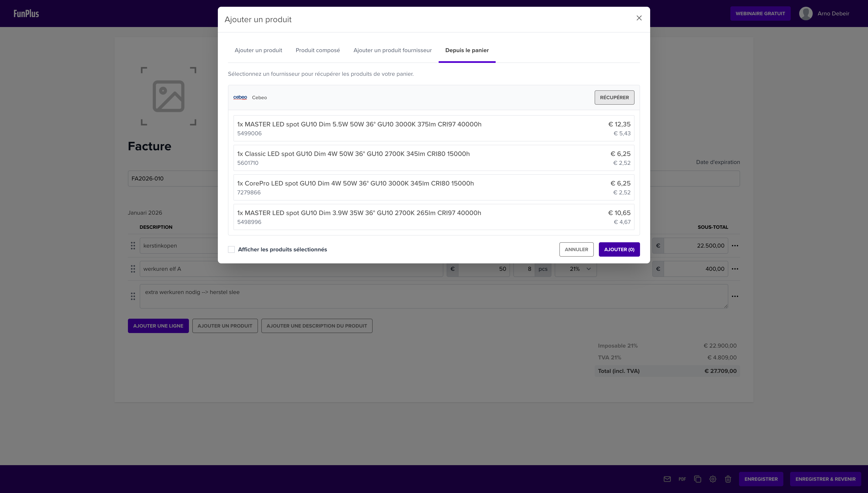The height and width of the screenshot is (493, 868).
Task: Click the image placeholder logo upload icon
Action: coord(168,96)
